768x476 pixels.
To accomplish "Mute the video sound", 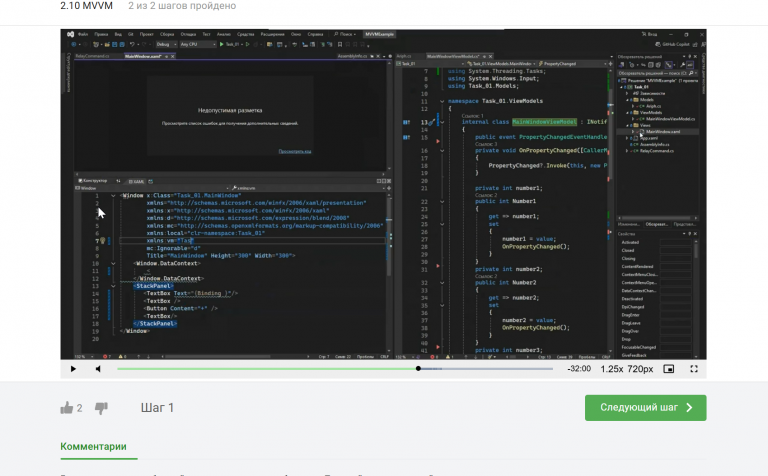I will (x=98, y=369).
